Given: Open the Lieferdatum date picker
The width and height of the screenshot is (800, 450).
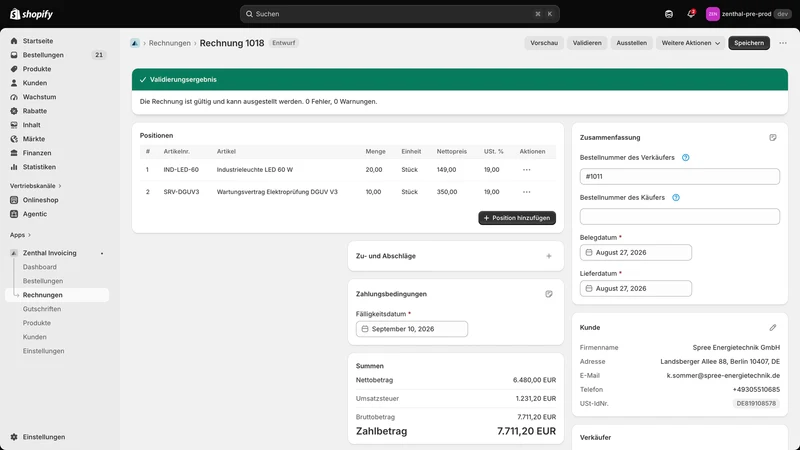Looking at the screenshot, I should 636,288.
